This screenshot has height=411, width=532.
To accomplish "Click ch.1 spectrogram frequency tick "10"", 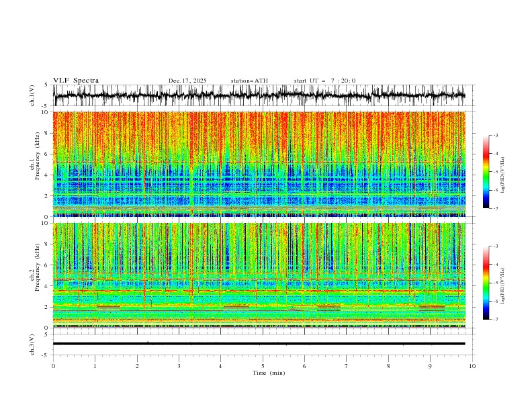I will (45, 112).
